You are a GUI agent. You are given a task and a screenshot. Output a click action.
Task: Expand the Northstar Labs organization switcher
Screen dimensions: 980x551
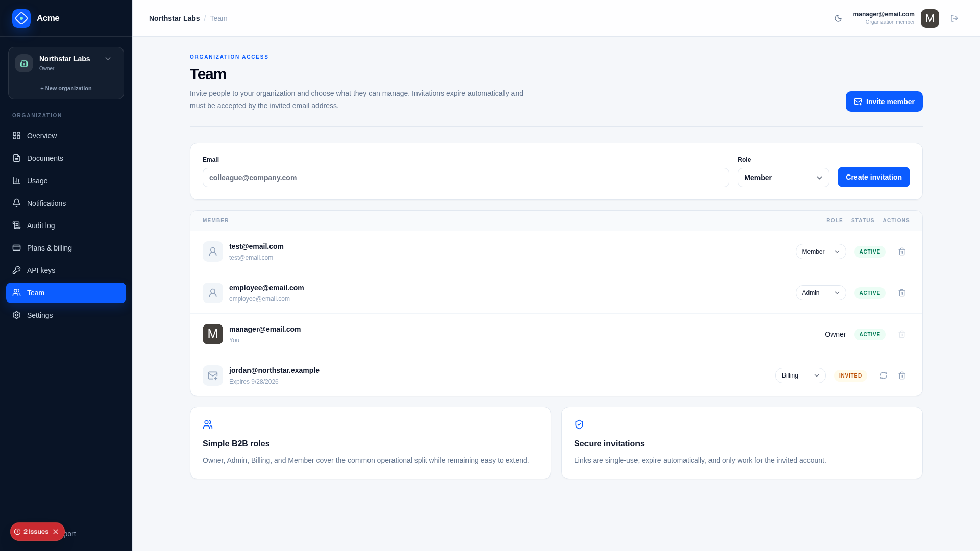click(108, 59)
